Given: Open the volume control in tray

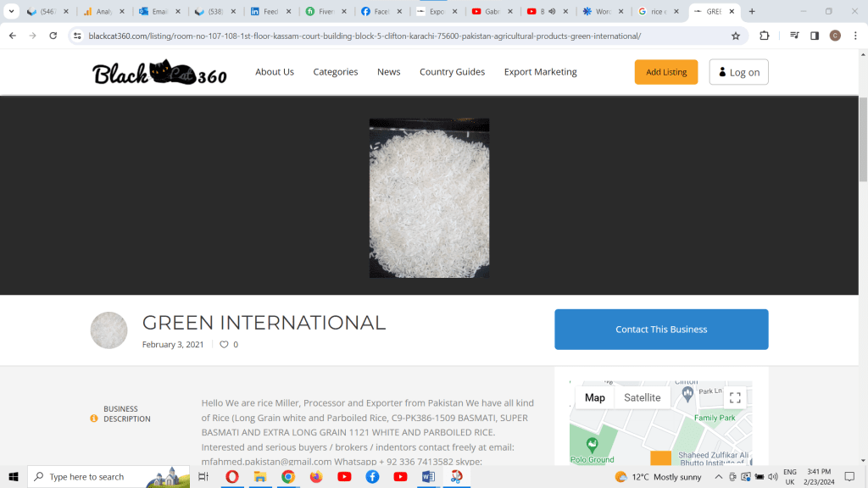Looking at the screenshot, I should tap(773, 476).
